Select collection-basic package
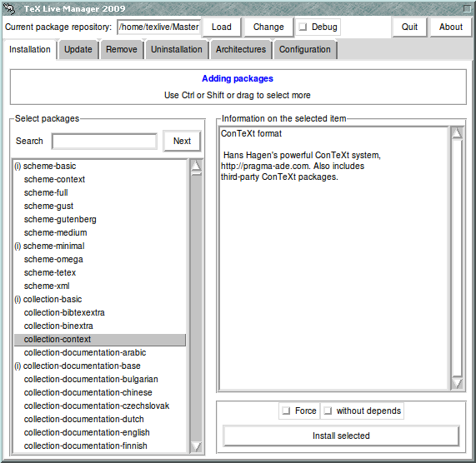Image resolution: width=476 pixels, height=463 pixels. coord(99,300)
